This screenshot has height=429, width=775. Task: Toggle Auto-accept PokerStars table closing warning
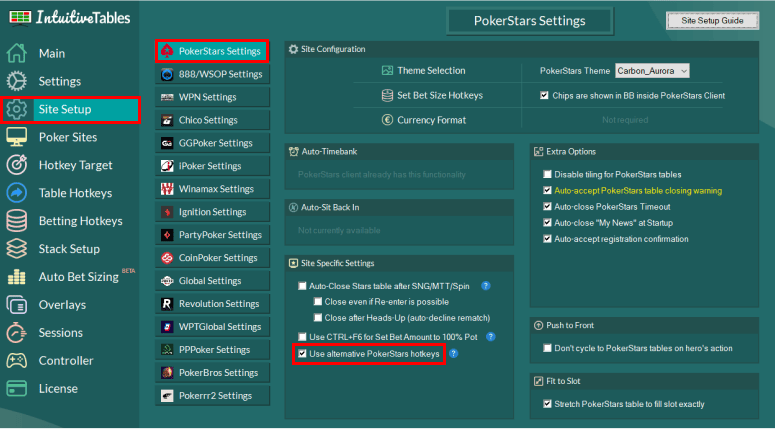point(547,190)
